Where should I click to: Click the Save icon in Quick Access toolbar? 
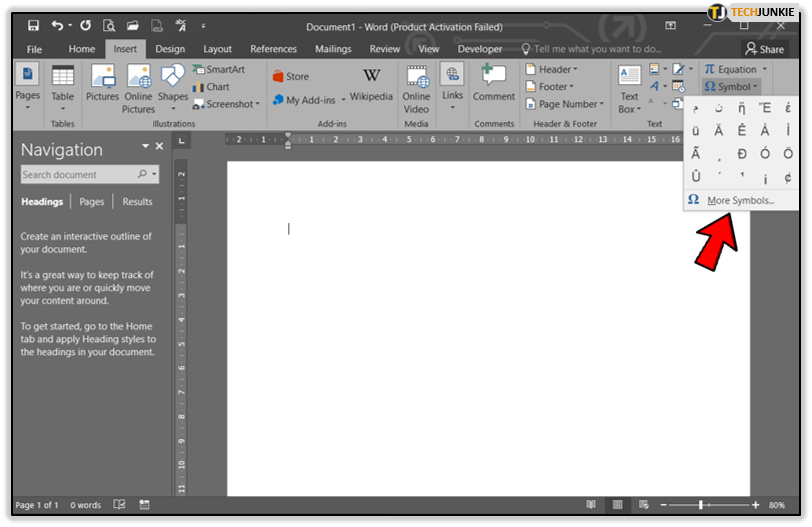coord(34,26)
